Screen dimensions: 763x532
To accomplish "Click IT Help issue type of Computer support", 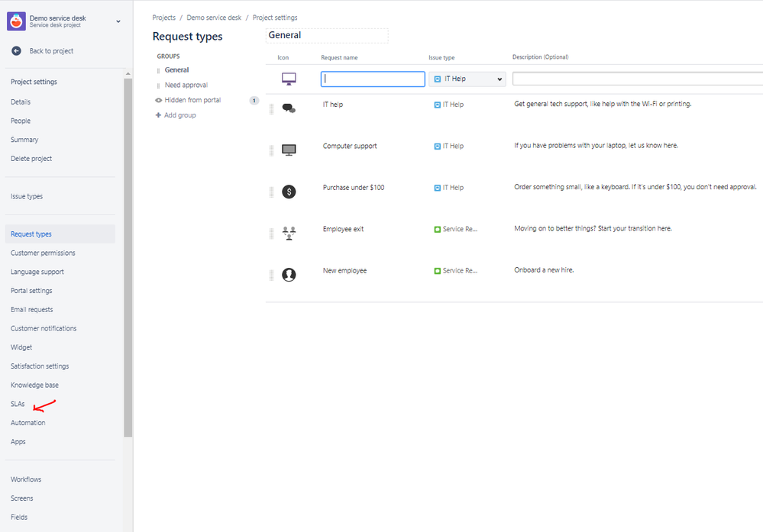I will pos(448,146).
